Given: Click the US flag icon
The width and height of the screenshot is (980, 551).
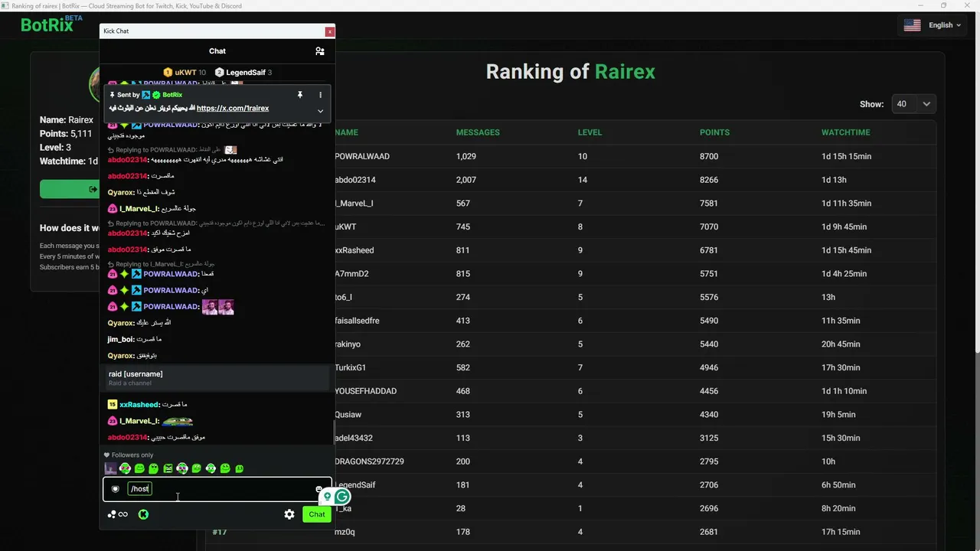Looking at the screenshot, I should pos(913,25).
